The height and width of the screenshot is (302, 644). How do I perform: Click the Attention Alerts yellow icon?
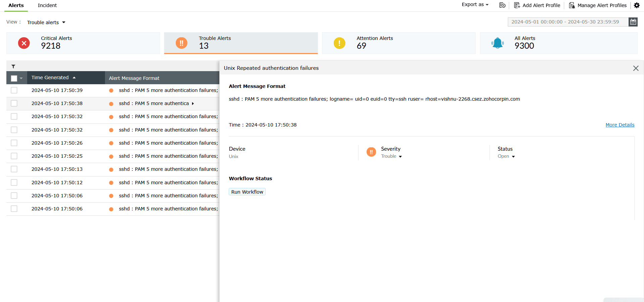pyautogui.click(x=339, y=43)
